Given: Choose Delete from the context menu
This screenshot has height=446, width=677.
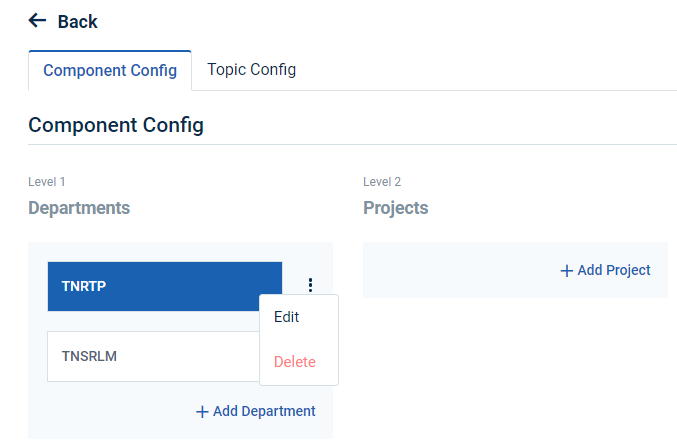Looking at the screenshot, I should point(294,362).
